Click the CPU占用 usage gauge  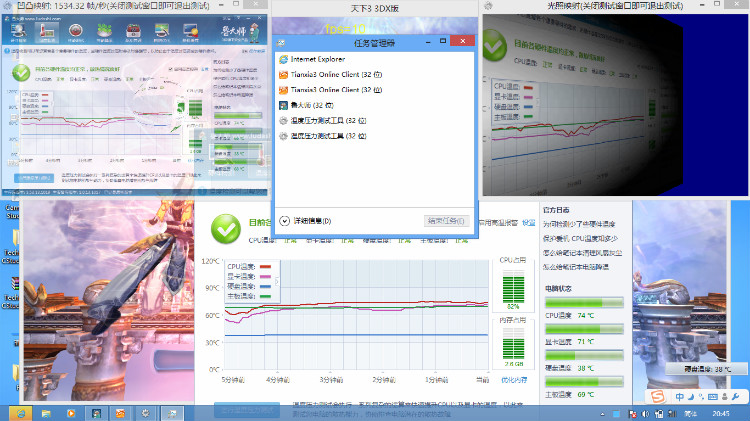coord(513,286)
